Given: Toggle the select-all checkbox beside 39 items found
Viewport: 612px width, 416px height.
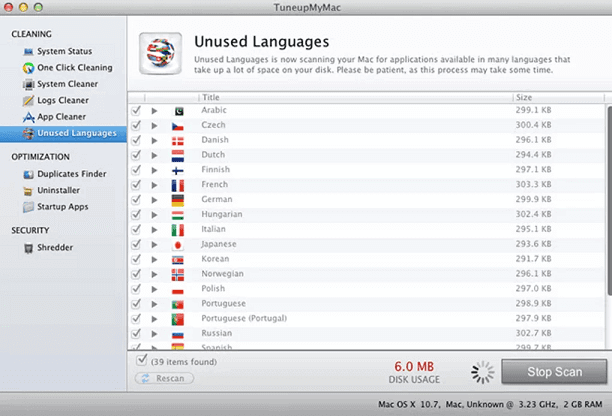Looking at the screenshot, I should point(142,360).
